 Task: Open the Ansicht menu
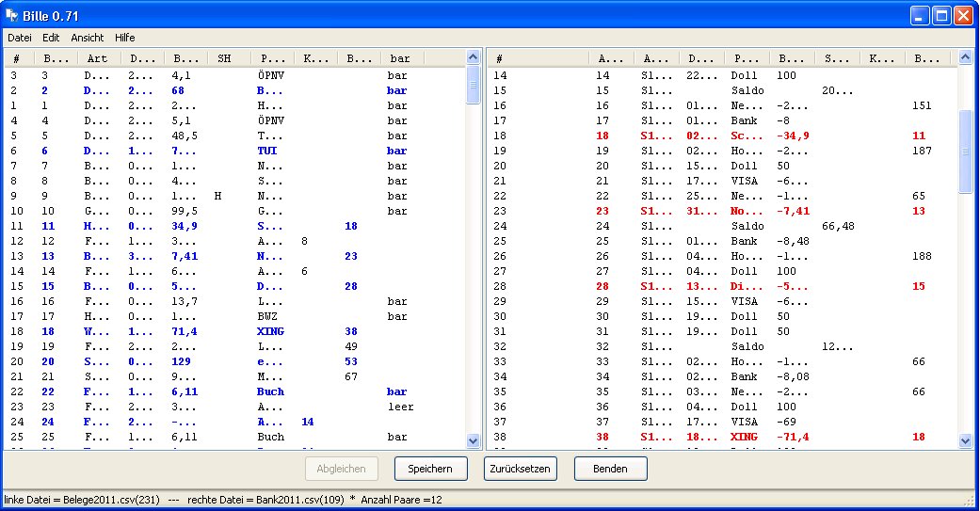[88, 38]
